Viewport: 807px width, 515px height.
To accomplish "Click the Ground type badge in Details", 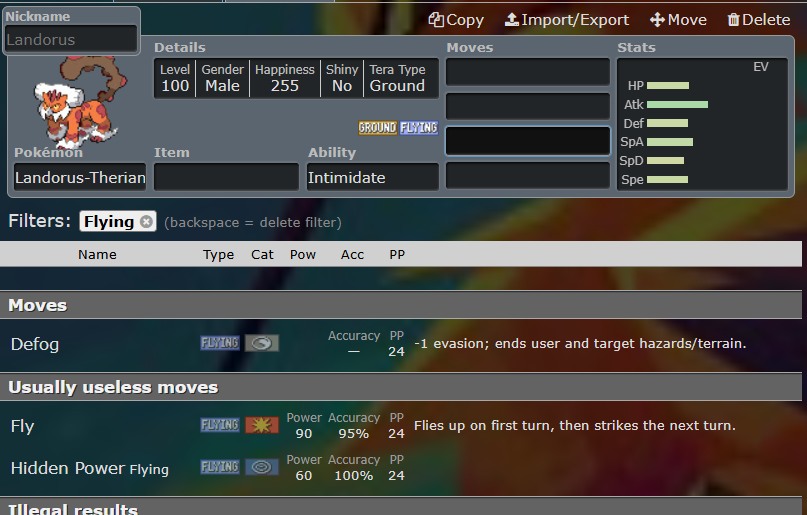I will point(378,128).
